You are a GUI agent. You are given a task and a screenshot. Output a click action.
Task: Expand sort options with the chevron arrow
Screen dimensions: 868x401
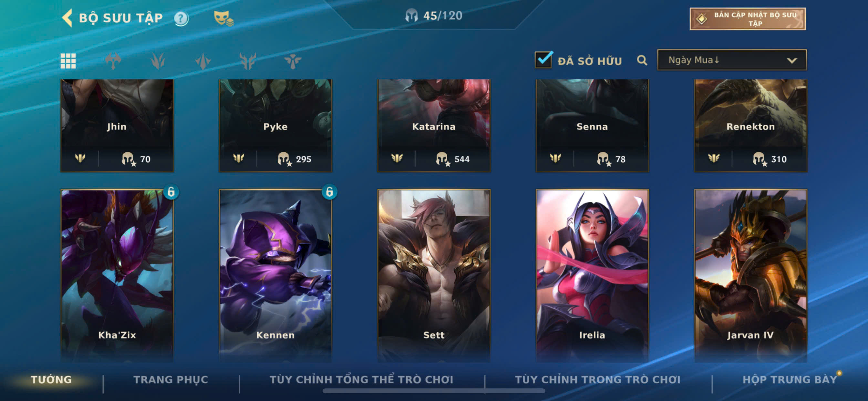pos(791,61)
